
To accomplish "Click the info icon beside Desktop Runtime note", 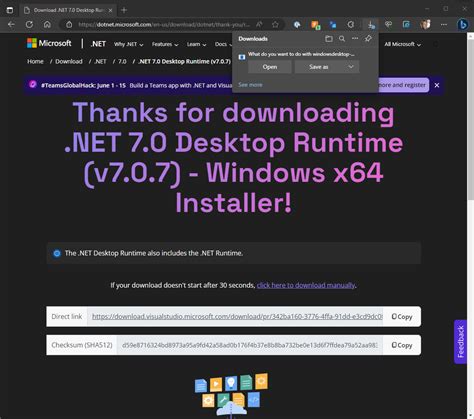I will click(57, 253).
